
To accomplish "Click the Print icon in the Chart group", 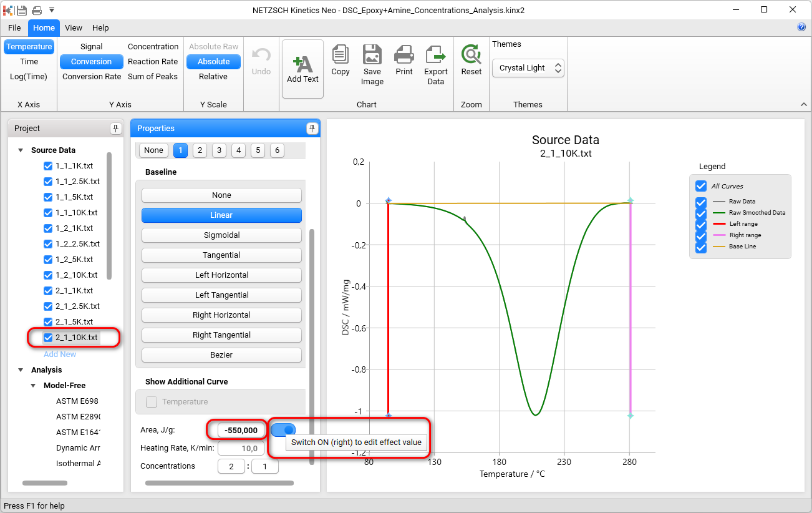I will click(404, 62).
